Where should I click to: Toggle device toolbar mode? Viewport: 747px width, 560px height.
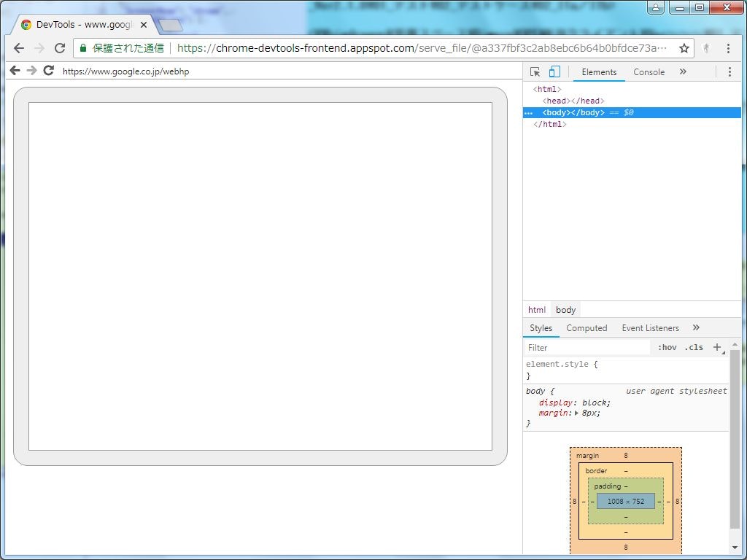tap(554, 72)
